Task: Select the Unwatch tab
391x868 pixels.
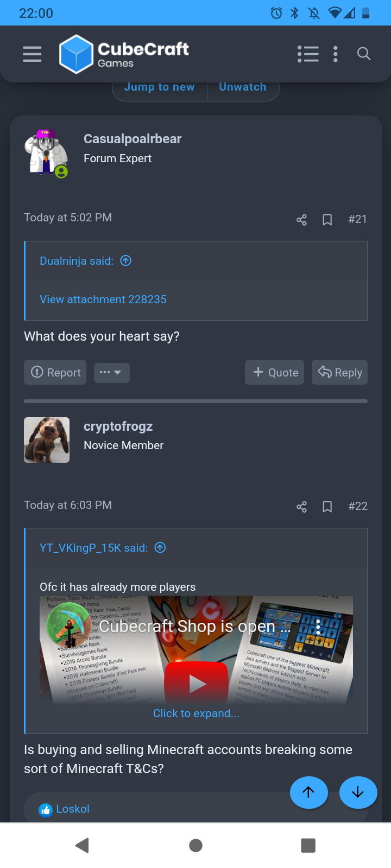Action: coord(243,87)
